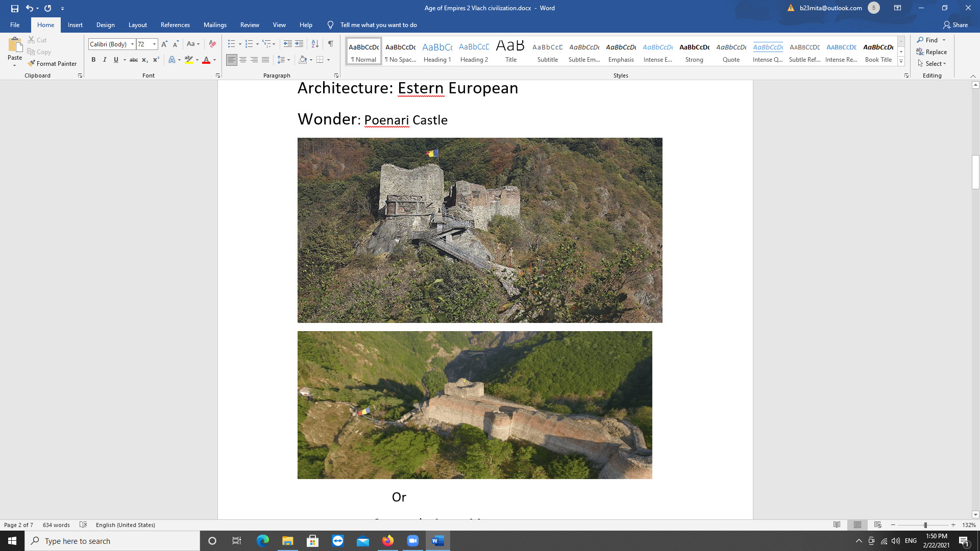Align text right
The height and width of the screenshot is (551, 980).
tap(254, 60)
